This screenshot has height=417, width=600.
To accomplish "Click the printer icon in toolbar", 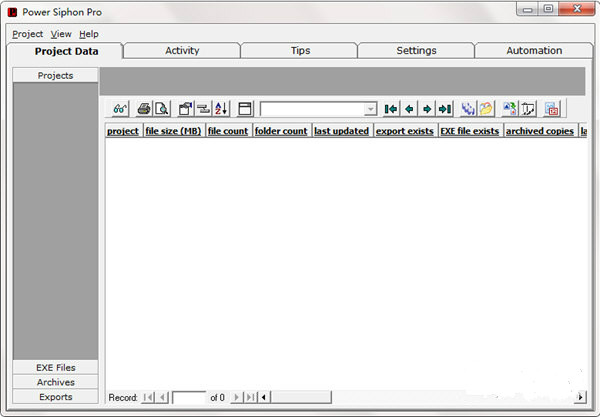I will [x=144, y=109].
